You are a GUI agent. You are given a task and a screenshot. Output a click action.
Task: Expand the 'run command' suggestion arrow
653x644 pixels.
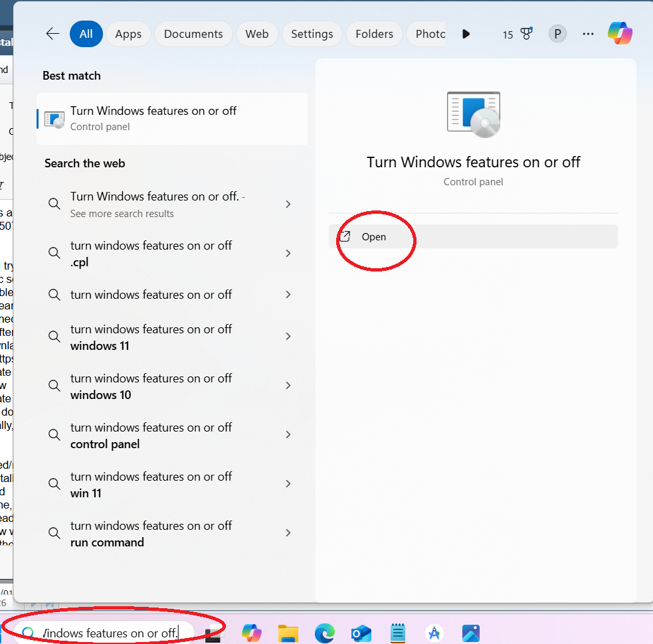288,533
